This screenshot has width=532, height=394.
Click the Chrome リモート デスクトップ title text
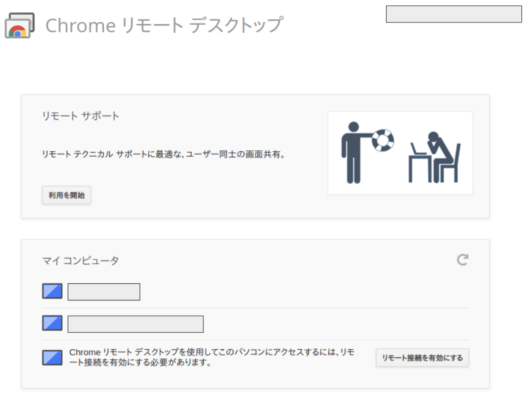pyautogui.click(x=164, y=25)
